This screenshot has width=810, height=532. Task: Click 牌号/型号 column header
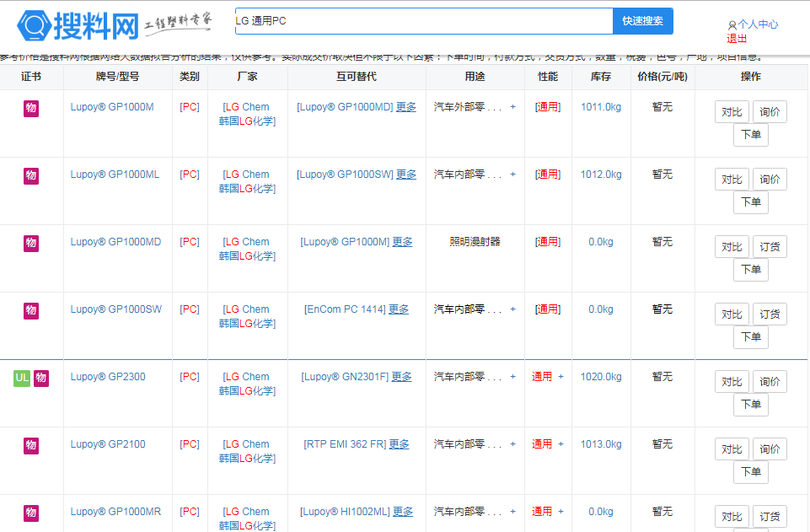[117, 77]
